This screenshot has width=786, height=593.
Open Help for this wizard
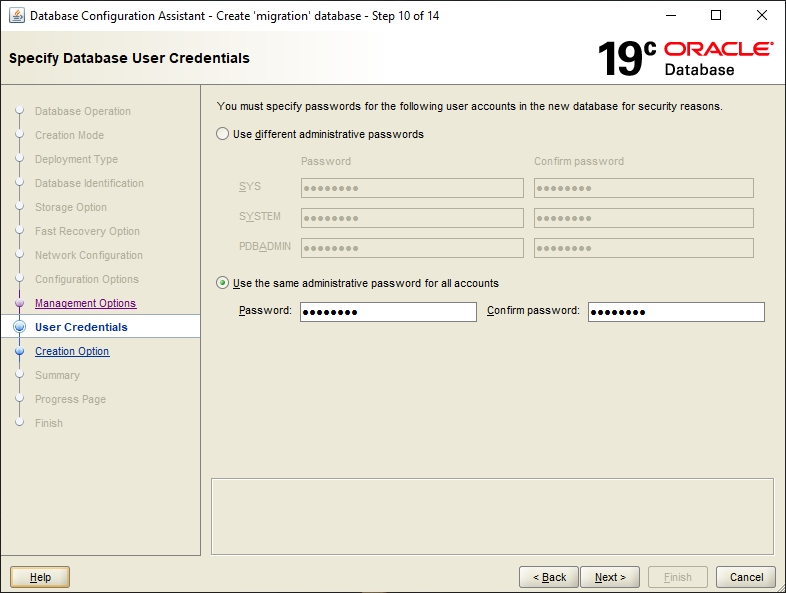pyautogui.click(x=40, y=577)
